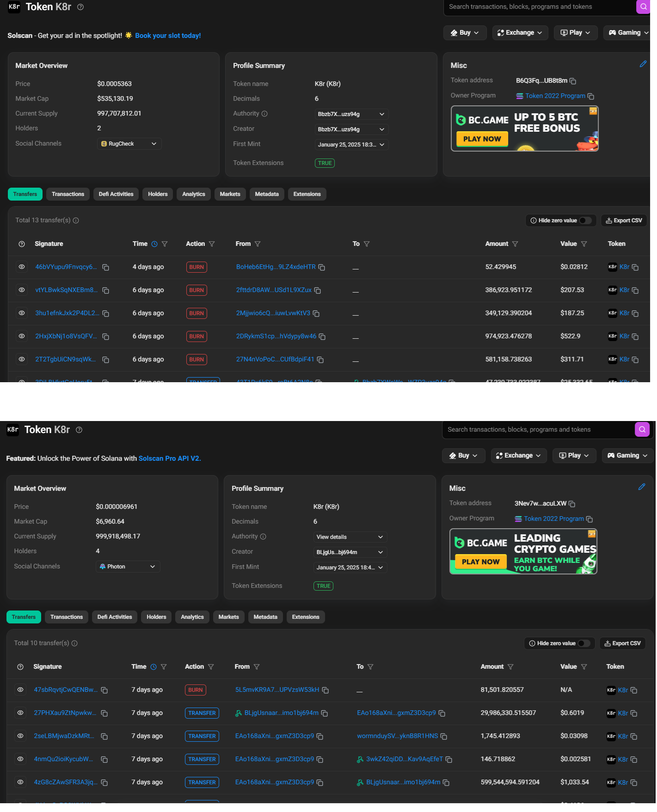Open Transactions tab on B6Q3Fq token page
Screen dimensions: 657x812
coord(68,194)
